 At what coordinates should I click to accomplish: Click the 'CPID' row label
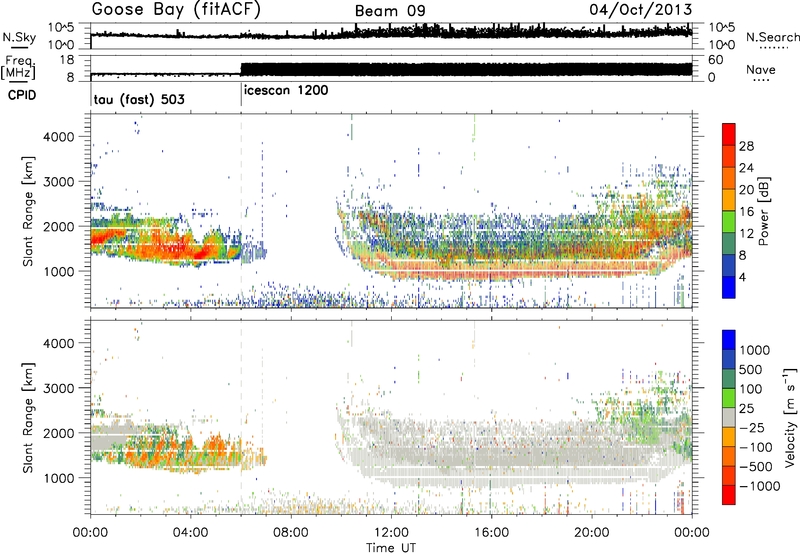[x=22, y=95]
